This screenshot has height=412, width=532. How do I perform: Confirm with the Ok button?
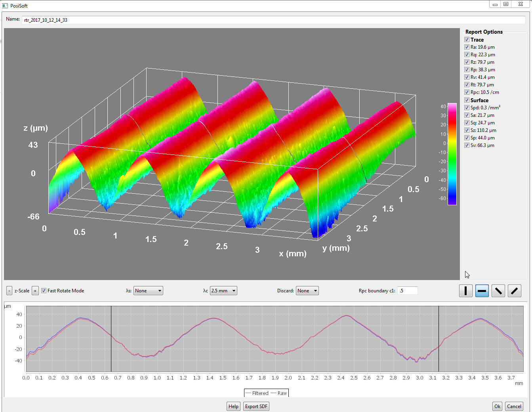pyautogui.click(x=497, y=406)
